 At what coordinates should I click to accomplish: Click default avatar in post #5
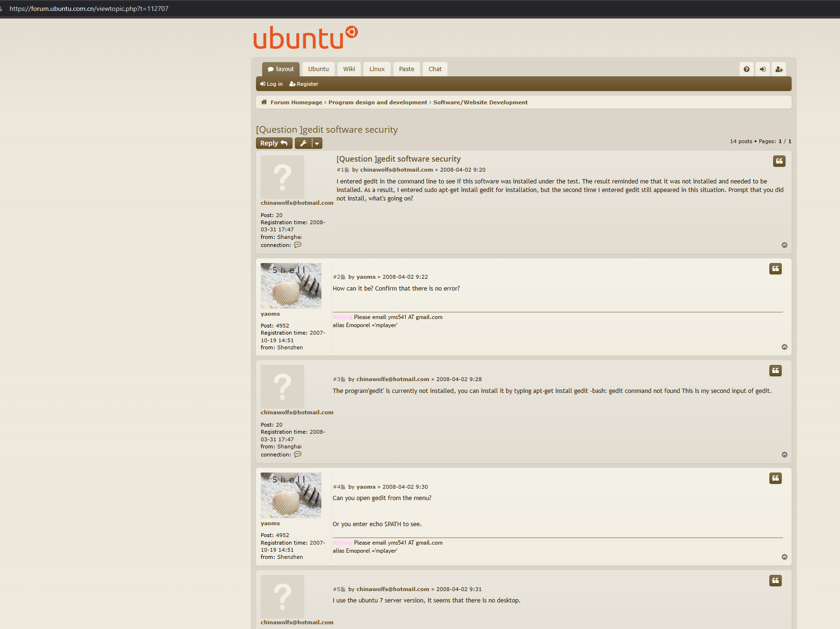pyautogui.click(x=283, y=597)
